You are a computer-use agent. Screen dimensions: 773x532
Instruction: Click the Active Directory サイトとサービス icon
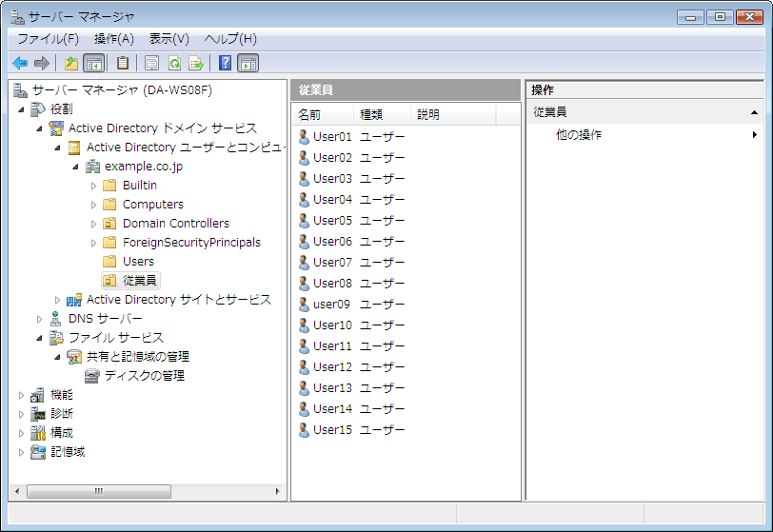click(74, 300)
